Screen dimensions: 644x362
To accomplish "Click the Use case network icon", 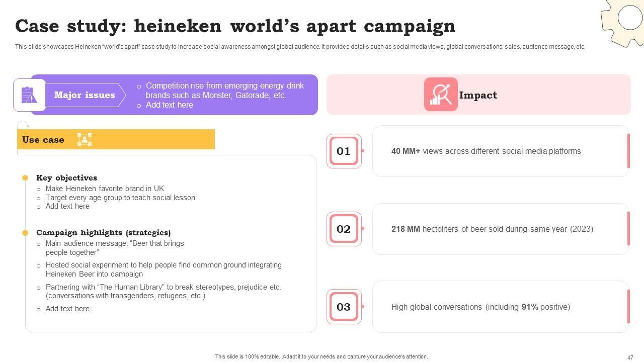I will tap(84, 140).
